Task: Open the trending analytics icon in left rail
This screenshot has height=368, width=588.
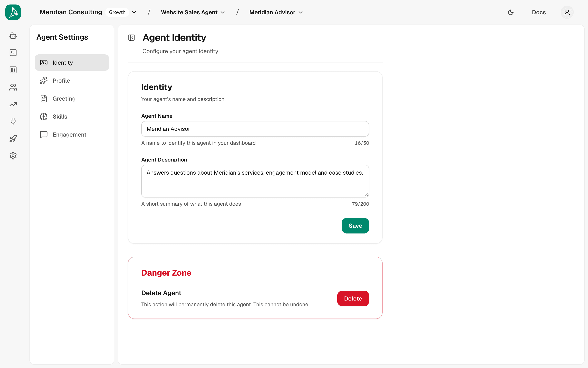Action: point(13,104)
